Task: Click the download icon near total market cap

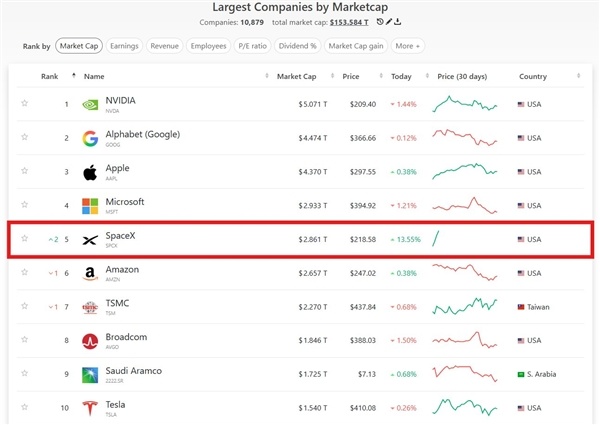Action: click(398, 22)
